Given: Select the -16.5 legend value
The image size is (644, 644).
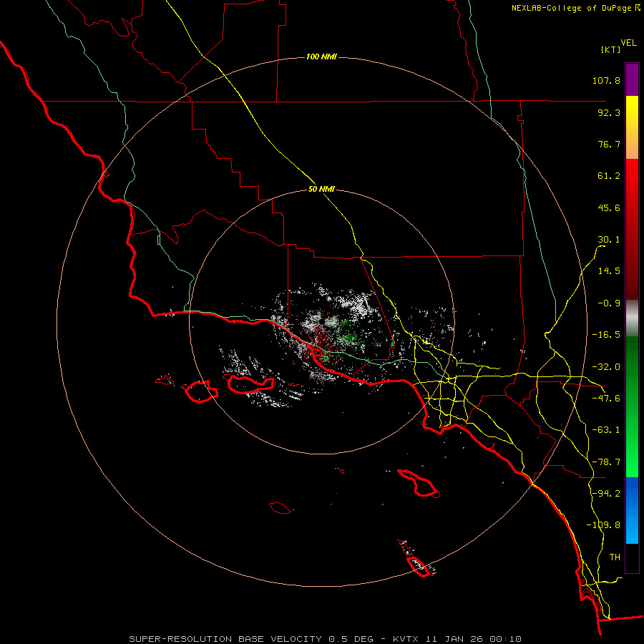Looking at the screenshot, I should tap(606, 335).
